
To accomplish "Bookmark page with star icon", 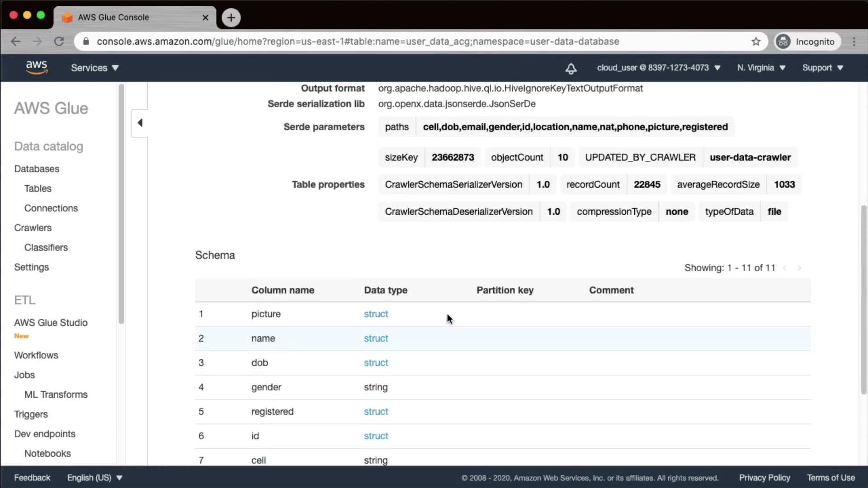I will click(x=756, y=42).
